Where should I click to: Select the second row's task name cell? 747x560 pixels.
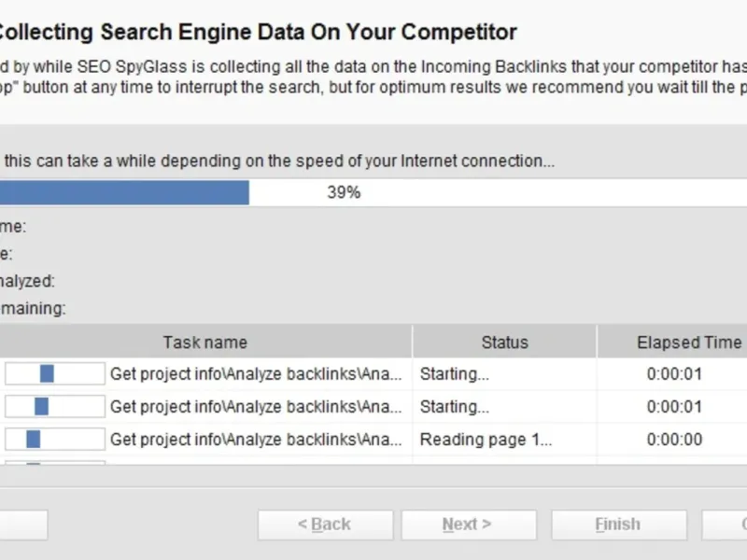pyautogui.click(x=256, y=407)
